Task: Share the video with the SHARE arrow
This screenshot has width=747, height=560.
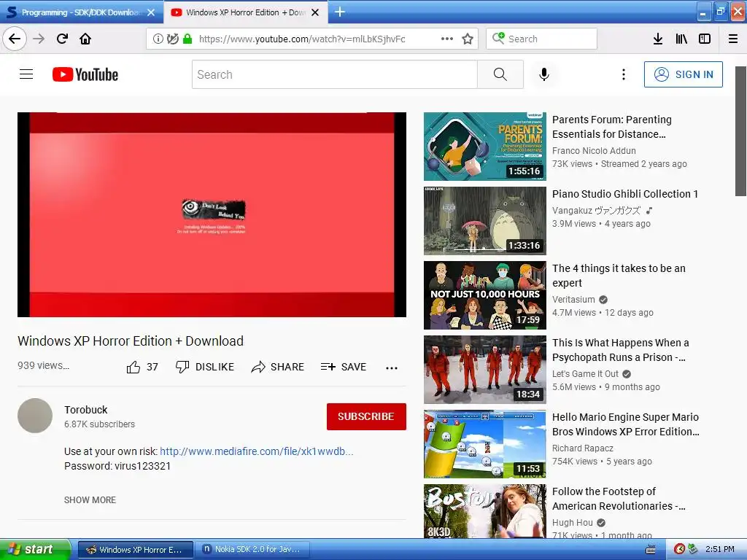Action: [x=278, y=367]
